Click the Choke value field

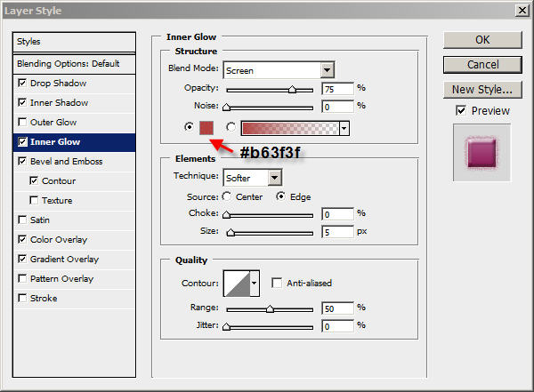point(337,214)
